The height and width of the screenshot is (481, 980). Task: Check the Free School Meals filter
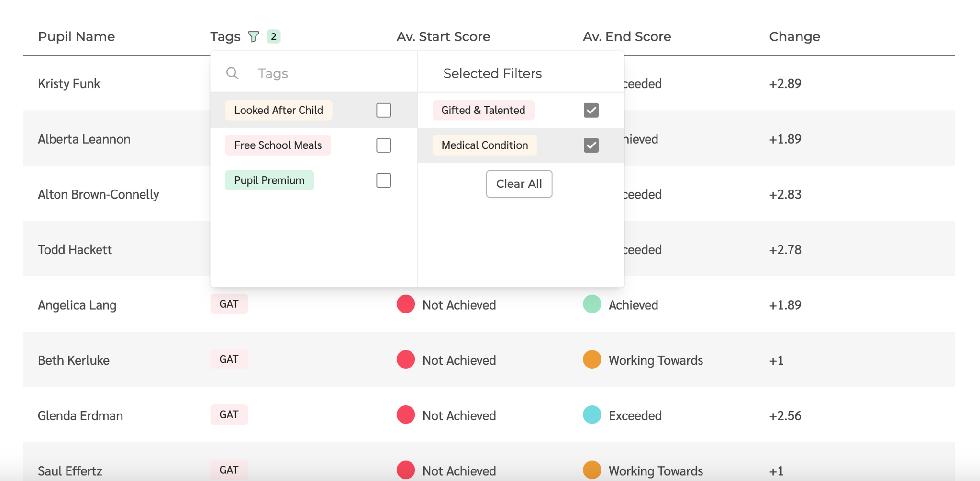[383, 145]
